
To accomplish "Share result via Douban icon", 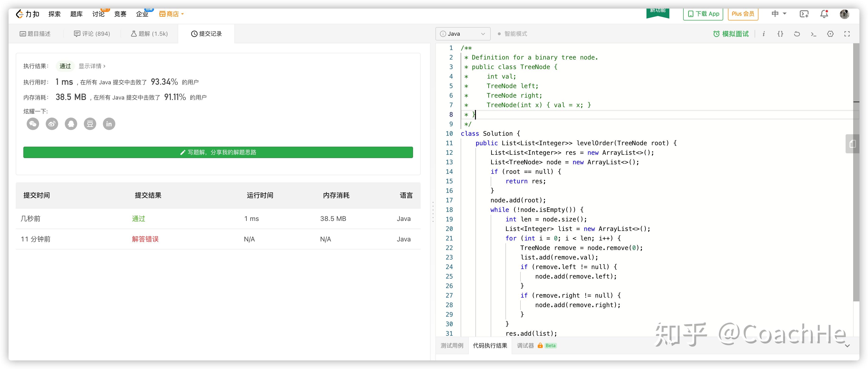I will point(90,124).
